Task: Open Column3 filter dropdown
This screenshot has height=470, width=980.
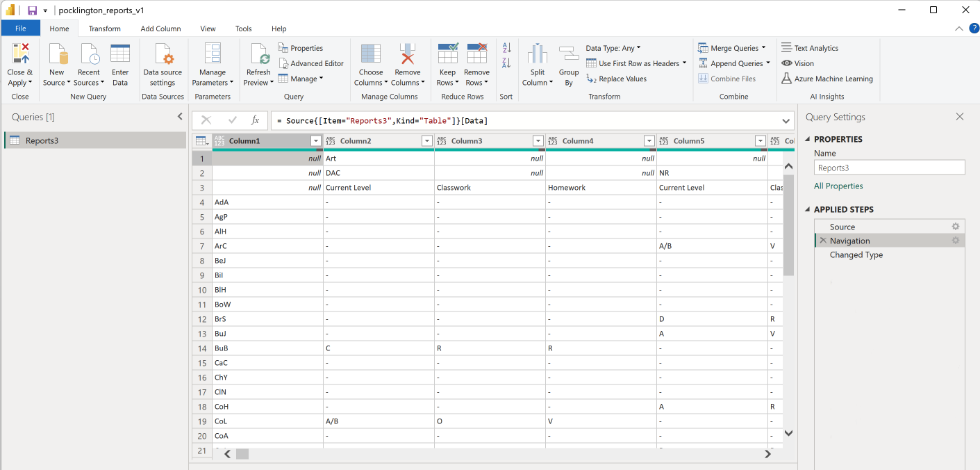Action: click(538, 141)
